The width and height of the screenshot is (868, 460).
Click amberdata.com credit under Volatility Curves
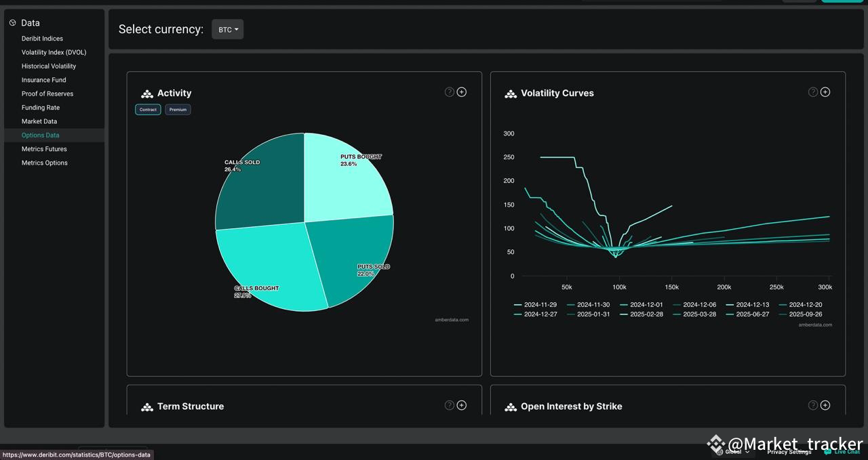tap(815, 325)
